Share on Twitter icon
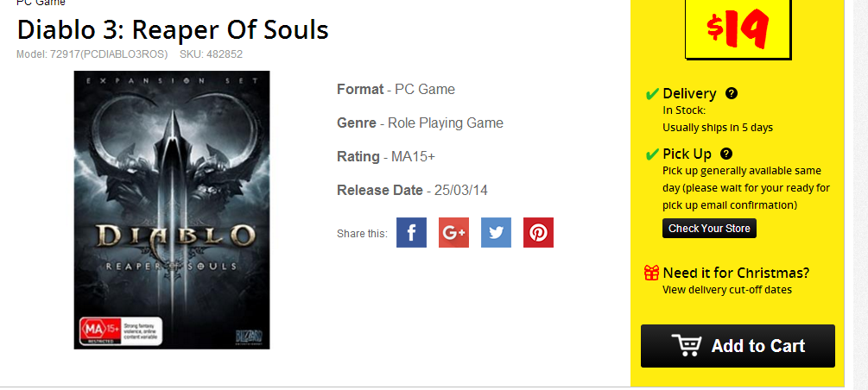The height and width of the screenshot is (390, 868). pyautogui.click(x=496, y=233)
